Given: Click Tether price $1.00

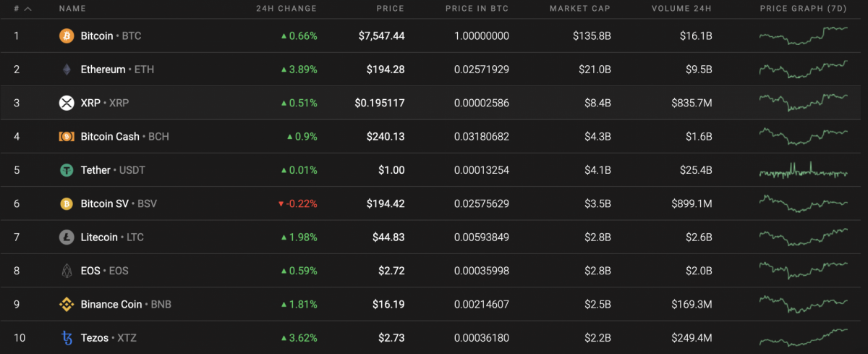Looking at the screenshot, I should click(391, 170).
